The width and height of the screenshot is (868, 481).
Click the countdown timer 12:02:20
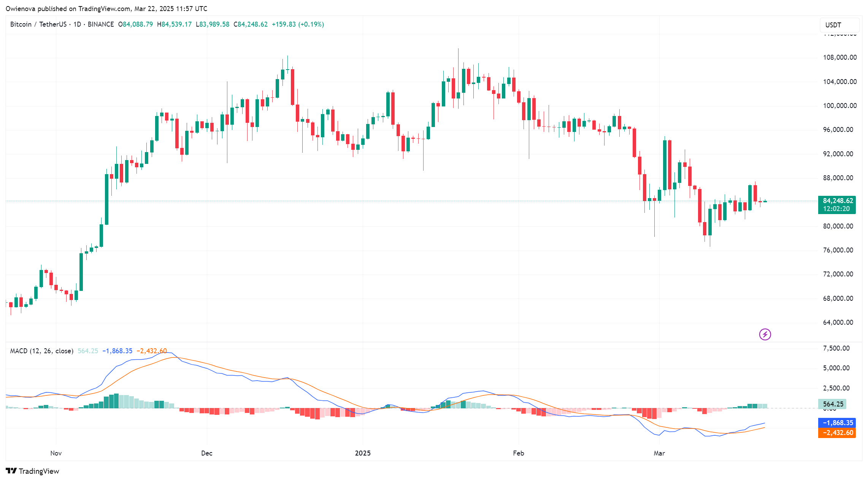pyautogui.click(x=836, y=209)
